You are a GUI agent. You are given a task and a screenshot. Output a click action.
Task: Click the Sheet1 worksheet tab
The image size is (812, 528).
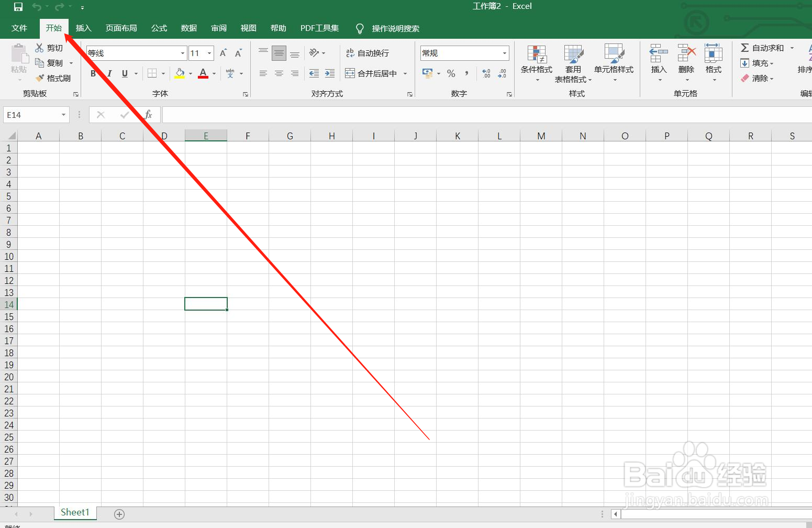click(x=75, y=512)
